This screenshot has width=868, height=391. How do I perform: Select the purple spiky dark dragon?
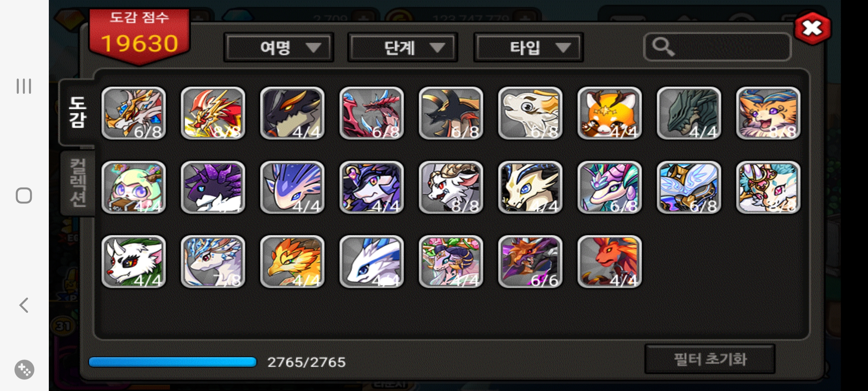click(213, 187)
